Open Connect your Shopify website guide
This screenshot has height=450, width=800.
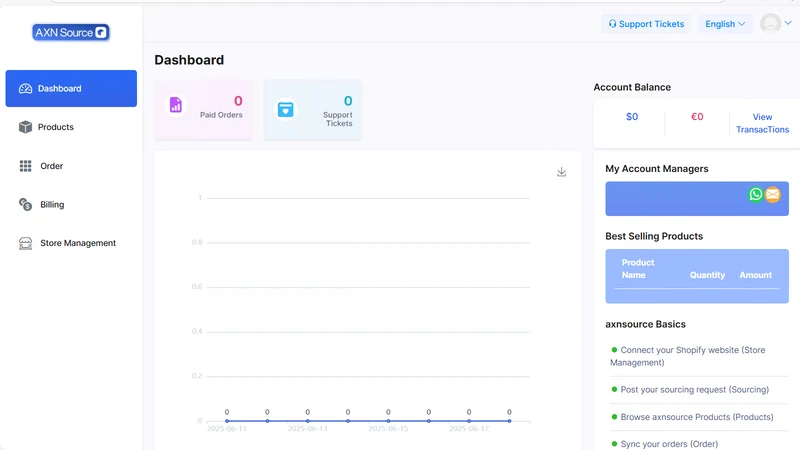pos(688,356)
